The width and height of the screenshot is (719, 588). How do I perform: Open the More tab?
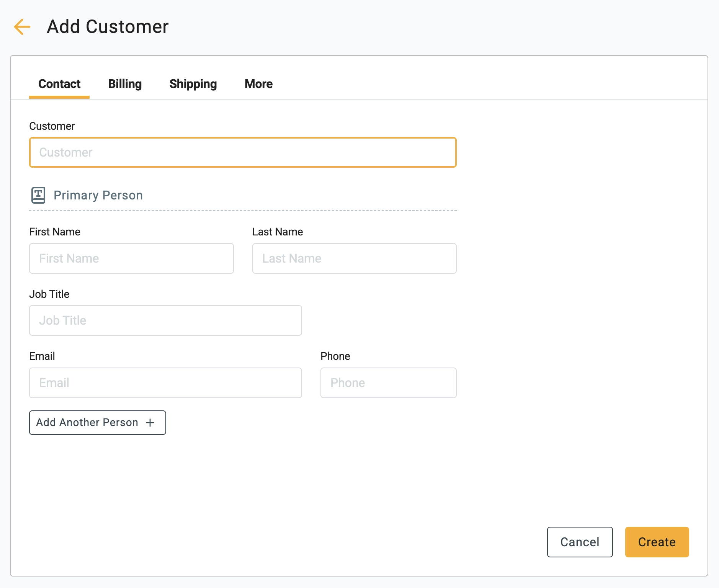(x=258, y=84)
